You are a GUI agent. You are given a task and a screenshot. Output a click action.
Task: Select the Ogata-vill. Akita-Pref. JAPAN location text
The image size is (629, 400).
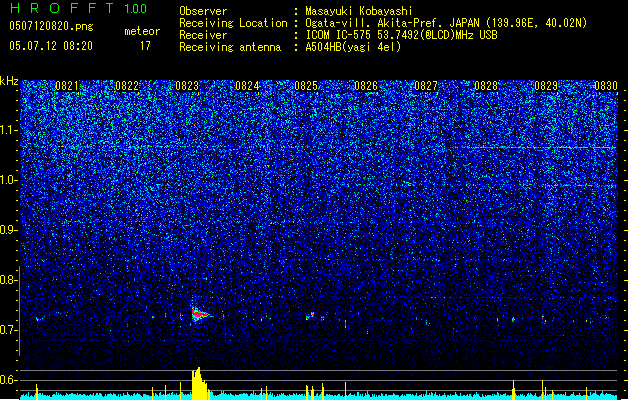tap(446, 23)
